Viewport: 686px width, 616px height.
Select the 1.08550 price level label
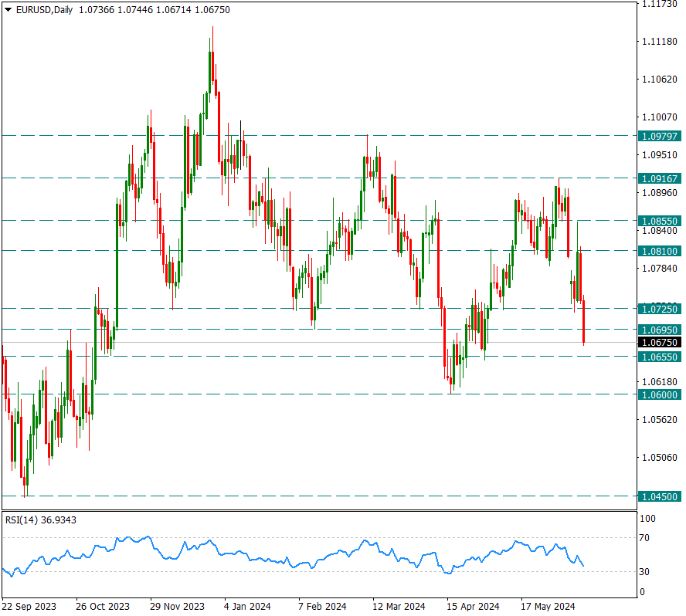659,221
